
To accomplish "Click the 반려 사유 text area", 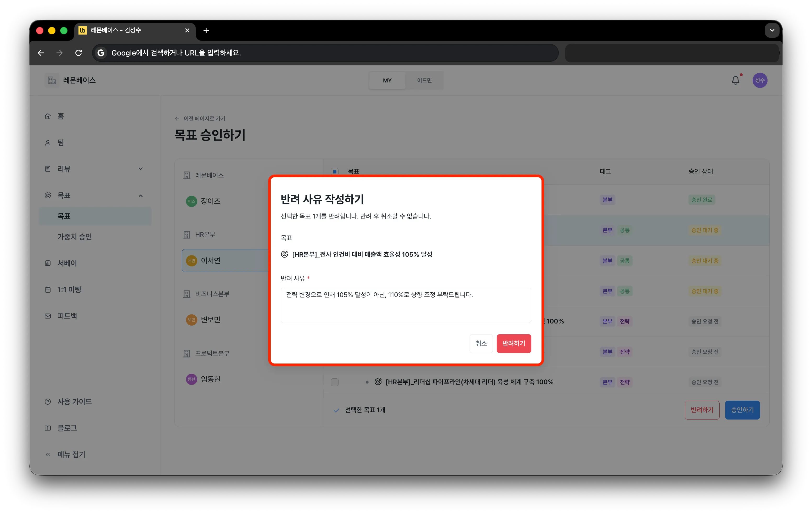I will [406, 305].
